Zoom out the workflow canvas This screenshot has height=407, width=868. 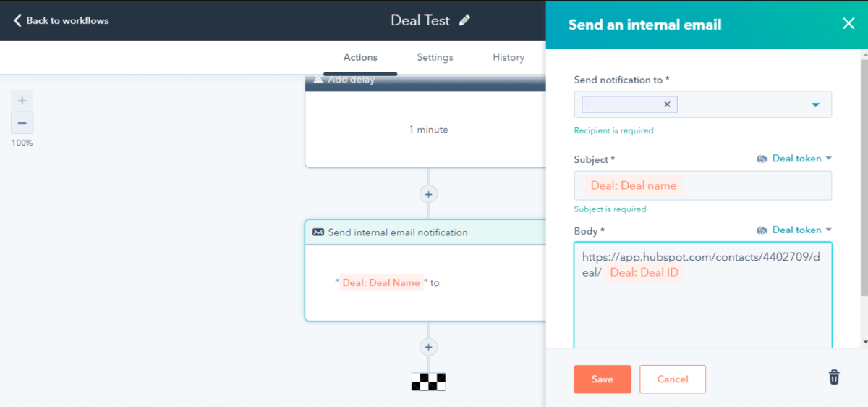[x=22, y=123]
